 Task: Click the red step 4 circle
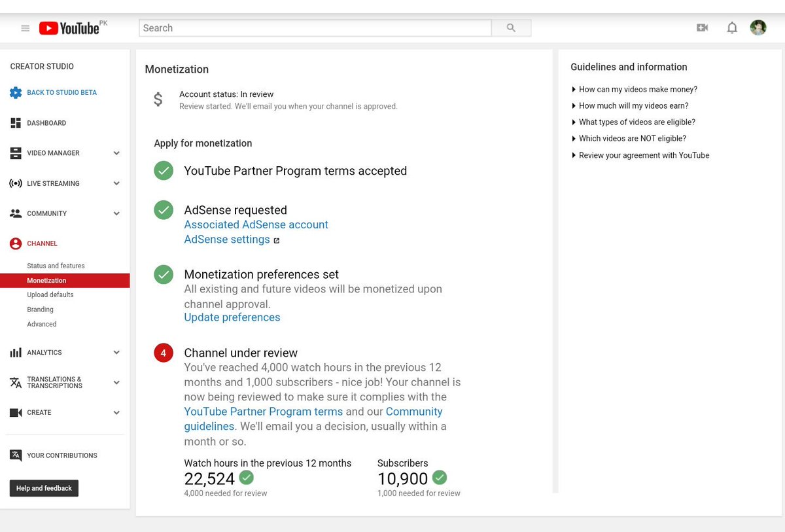click(164, 353)
